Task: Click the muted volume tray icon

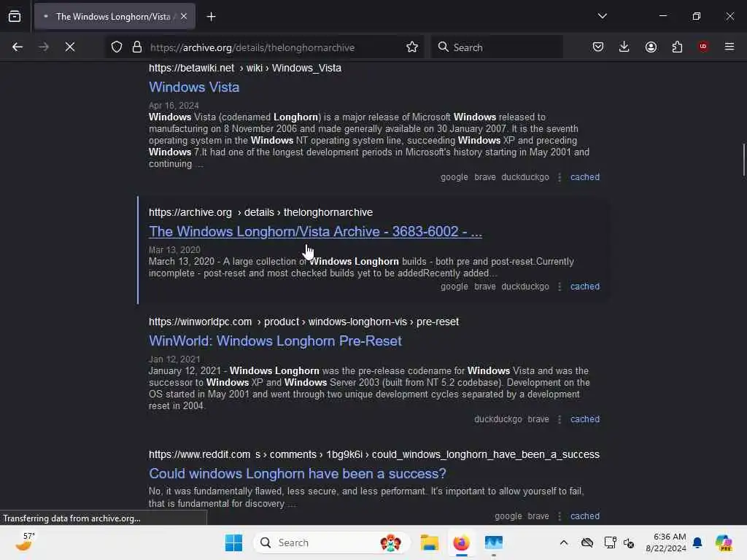Action: pyautogui.click(x=629, y=542)
